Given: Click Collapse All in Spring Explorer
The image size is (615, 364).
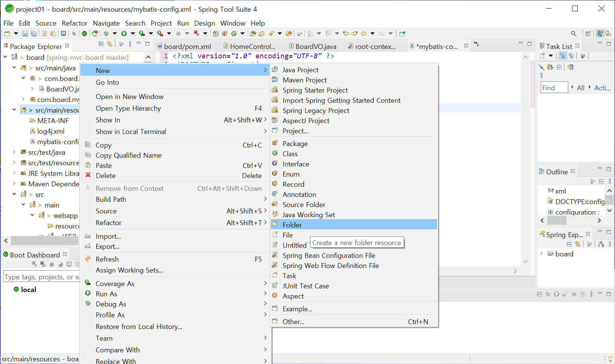Looking at the screenshot, I should [569, 244].
